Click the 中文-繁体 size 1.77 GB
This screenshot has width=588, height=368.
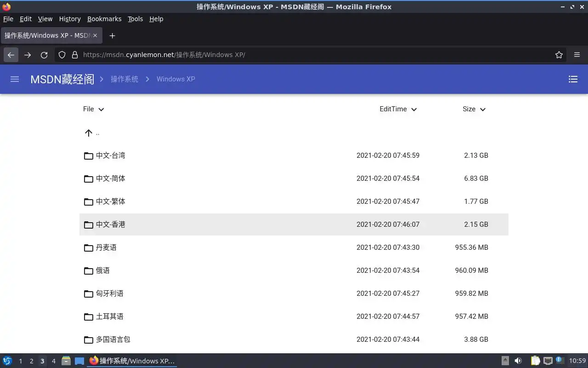[476, 201]
